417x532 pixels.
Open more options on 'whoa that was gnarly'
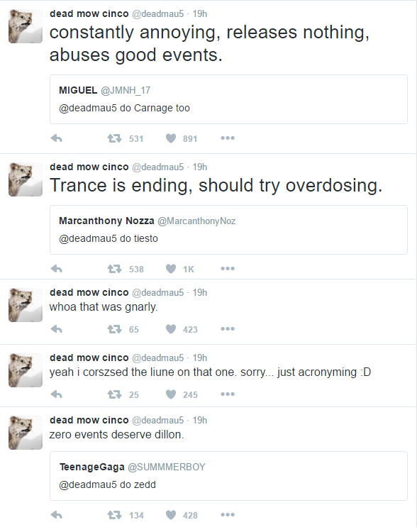228,328
